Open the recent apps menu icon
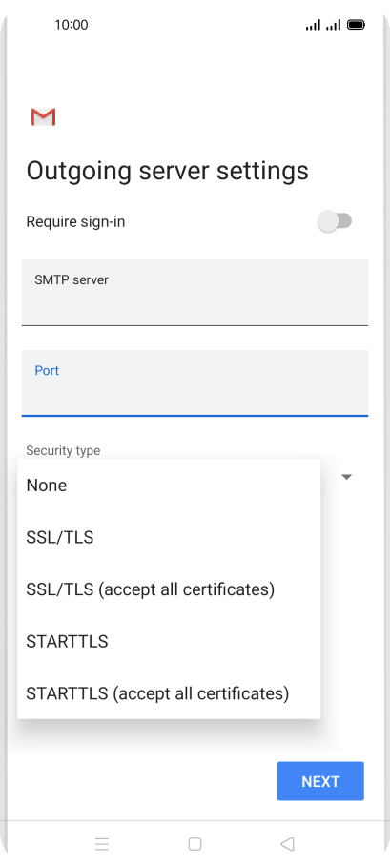 102,843
